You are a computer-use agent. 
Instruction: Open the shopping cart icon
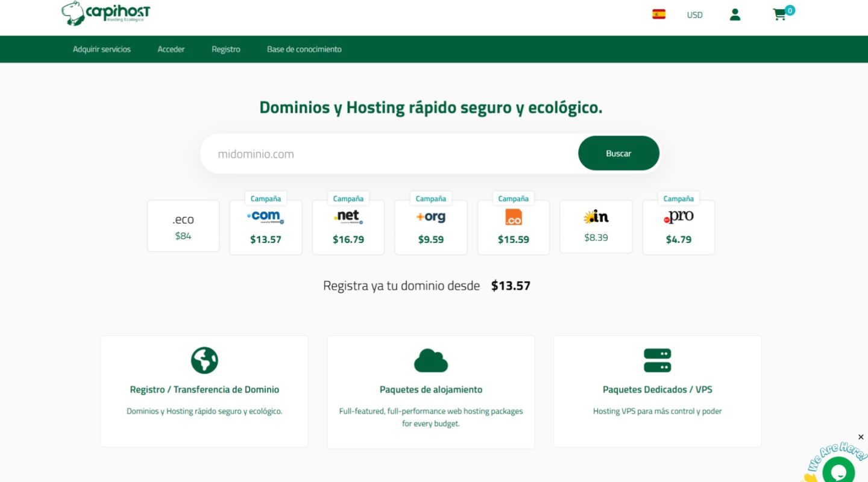click(780, 15)
